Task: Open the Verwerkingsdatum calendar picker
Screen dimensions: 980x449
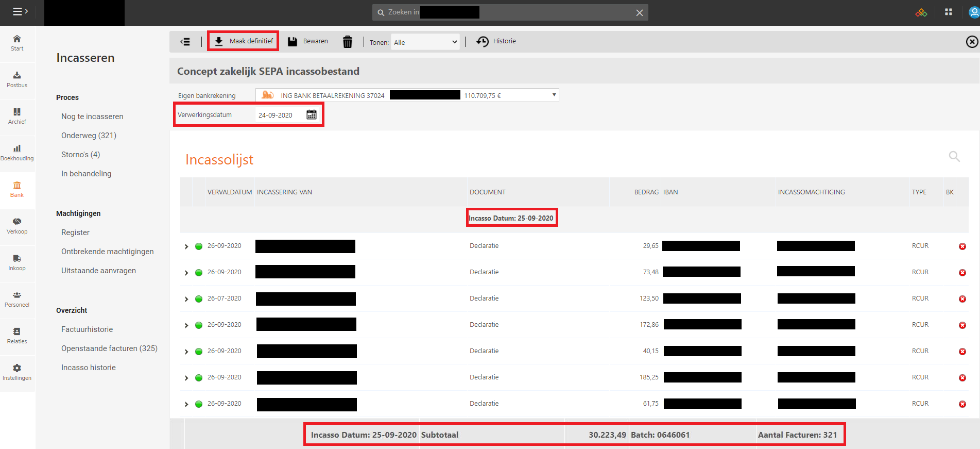Action: tap(312, 115)
